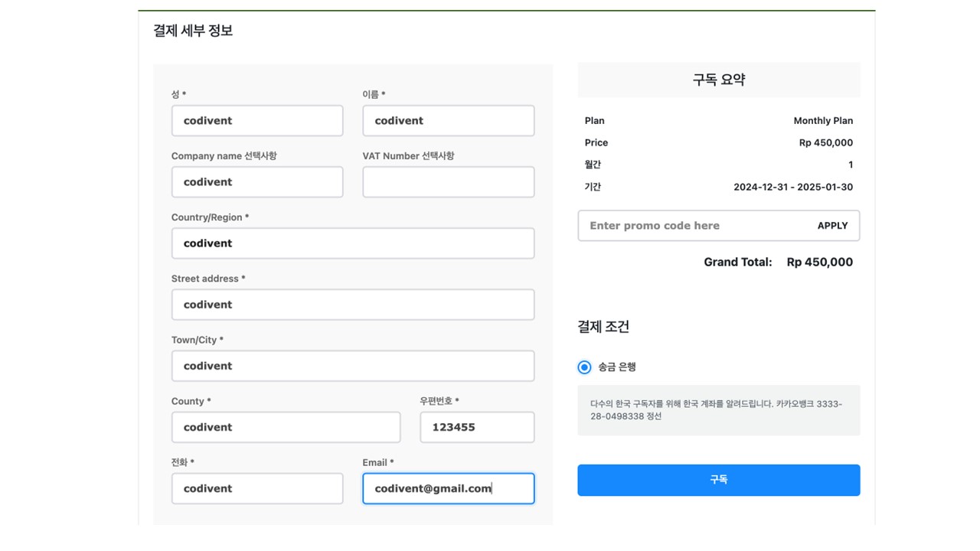Viewport: 980px width, 551px height.
Task: Focus the 이름 (first name) text box
Action: [x=448, y=121]
